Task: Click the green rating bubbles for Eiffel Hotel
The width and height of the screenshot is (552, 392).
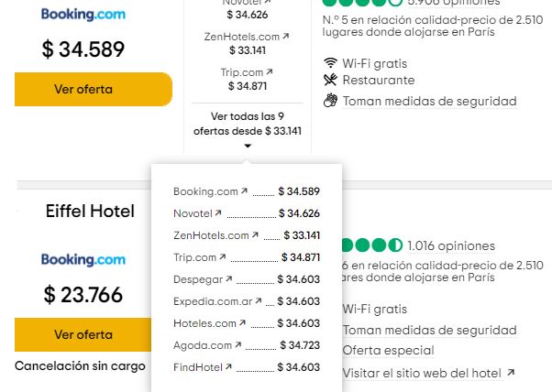Action: pos(371,245)
